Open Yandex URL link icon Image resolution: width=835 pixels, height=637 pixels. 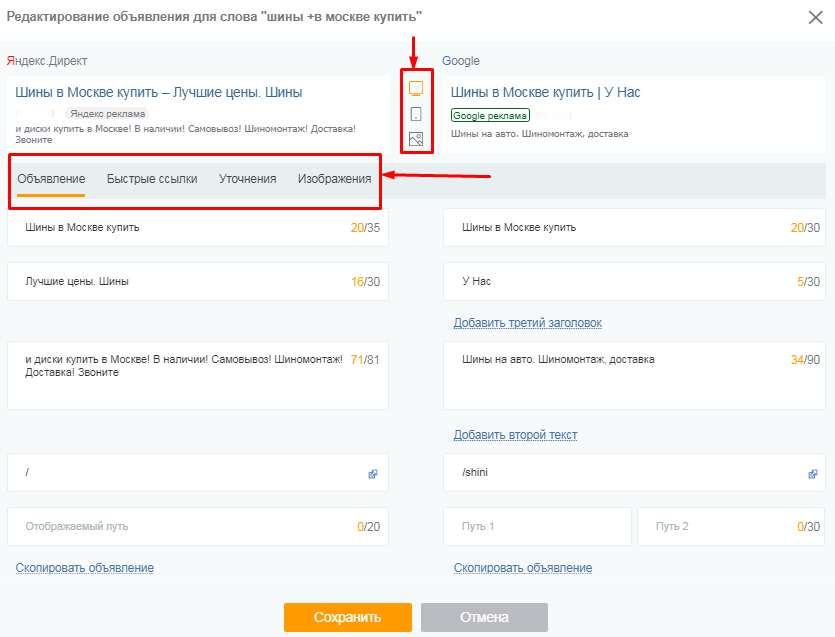(x=373, y=473)
